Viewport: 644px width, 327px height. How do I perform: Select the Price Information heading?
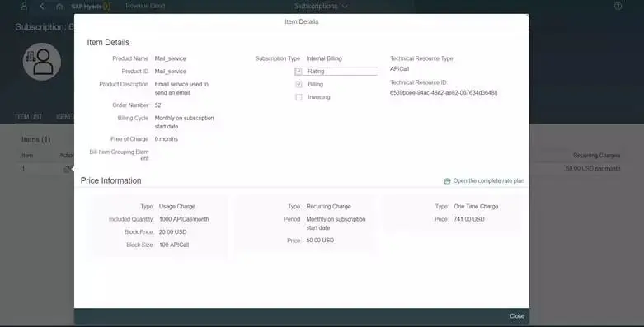coord(110,181)
